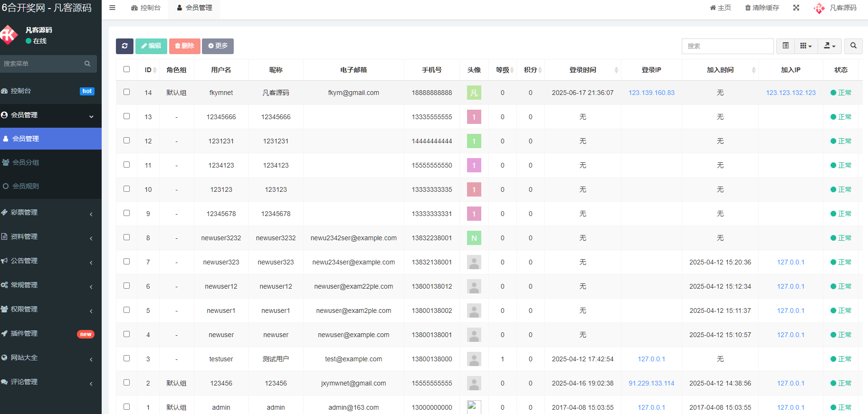Image resolution: width=868 pixels, height=414 pixels.
Task: Click the red 删除 button
Action: [x=184, y=46]
